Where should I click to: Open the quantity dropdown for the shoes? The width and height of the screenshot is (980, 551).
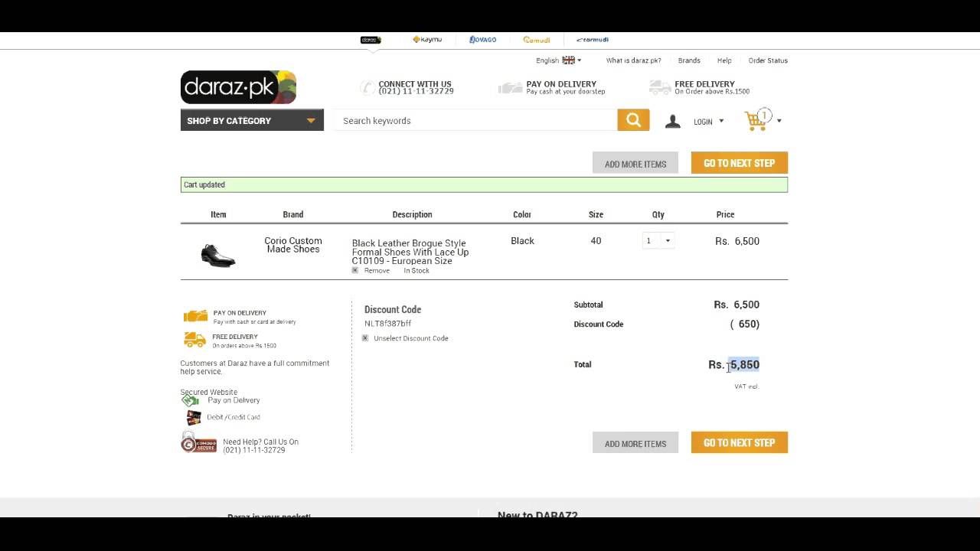point(658,240)
